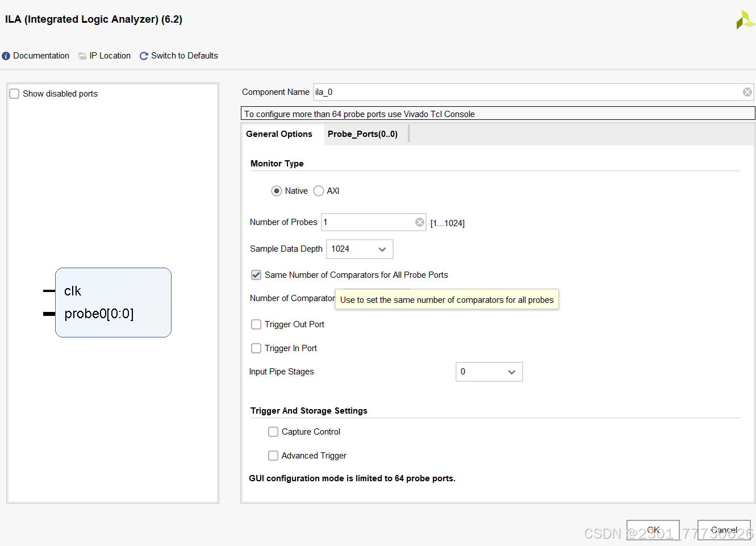Toggle Show disabled ports checkbox
The height and width of the screenshot is (546, 756).
[x=15, y=94]
